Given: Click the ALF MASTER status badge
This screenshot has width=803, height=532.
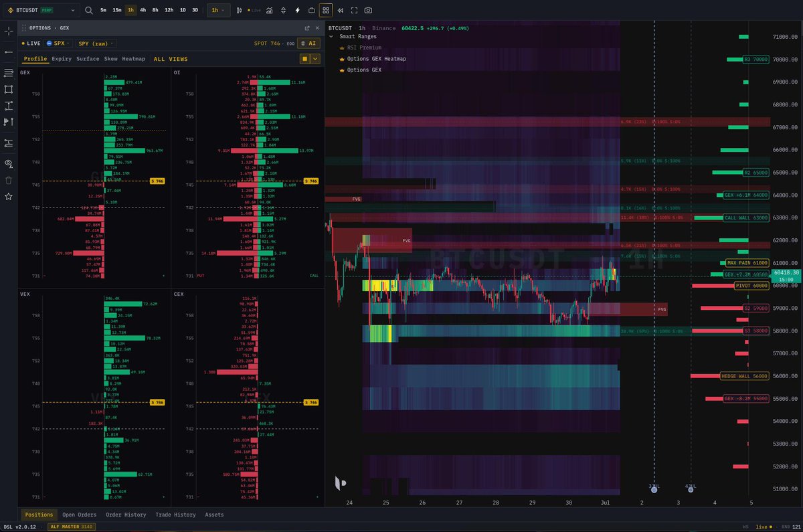Looking at the screenshot, I should (72, 527).
